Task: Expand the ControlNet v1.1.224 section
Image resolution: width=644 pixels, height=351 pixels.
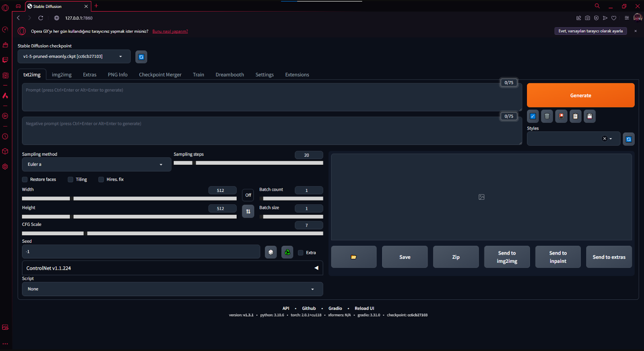Action: (172, 268)
